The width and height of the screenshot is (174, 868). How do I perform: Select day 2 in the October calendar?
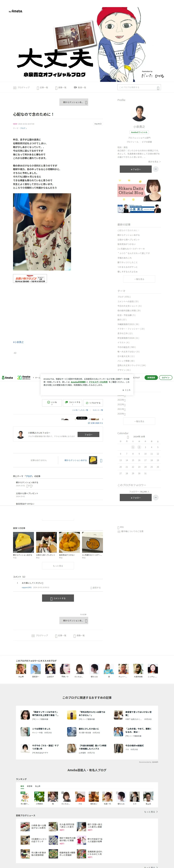click(x=139, y=447)
